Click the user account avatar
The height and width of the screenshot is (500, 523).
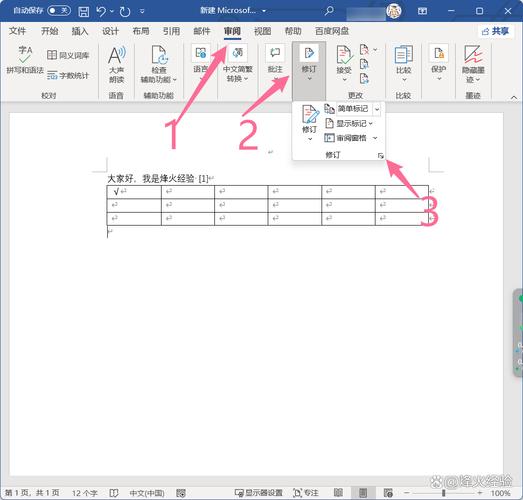[394, 11]
